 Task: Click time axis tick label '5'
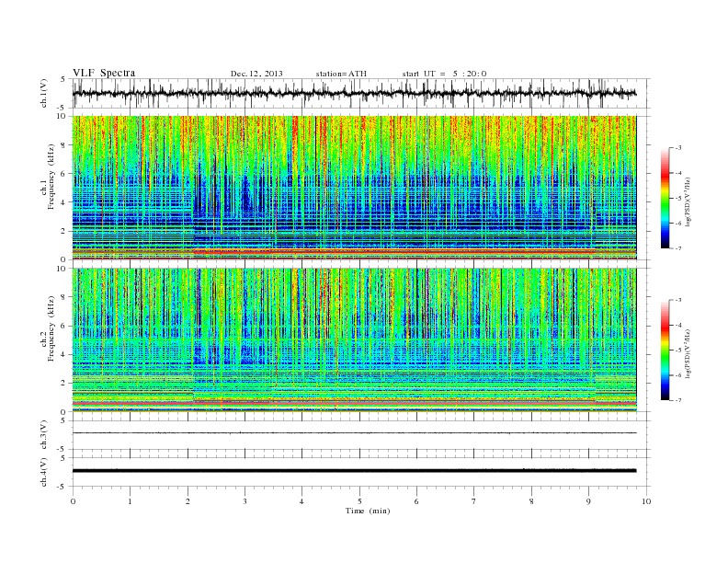[x=359, y=501]
